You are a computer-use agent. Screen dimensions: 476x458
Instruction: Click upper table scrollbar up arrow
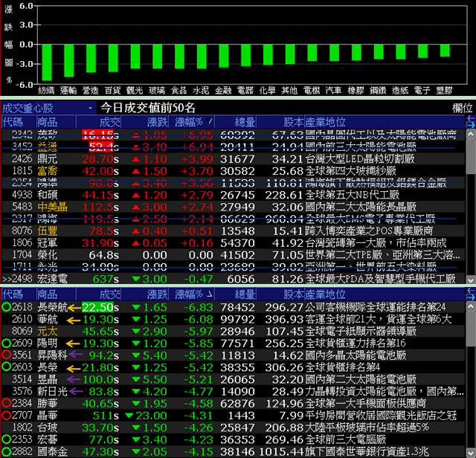(x=471, y=134)
